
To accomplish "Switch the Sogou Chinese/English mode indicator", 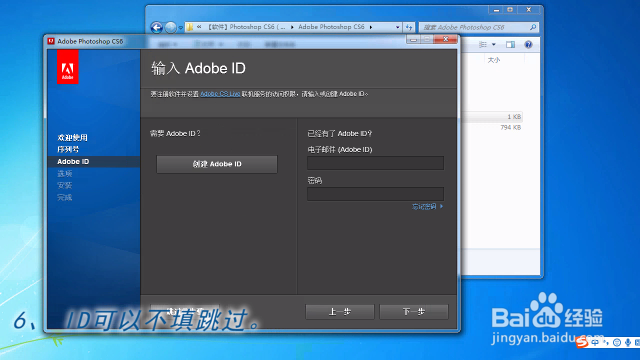I will pyautogui.click(x=595, y=342).
